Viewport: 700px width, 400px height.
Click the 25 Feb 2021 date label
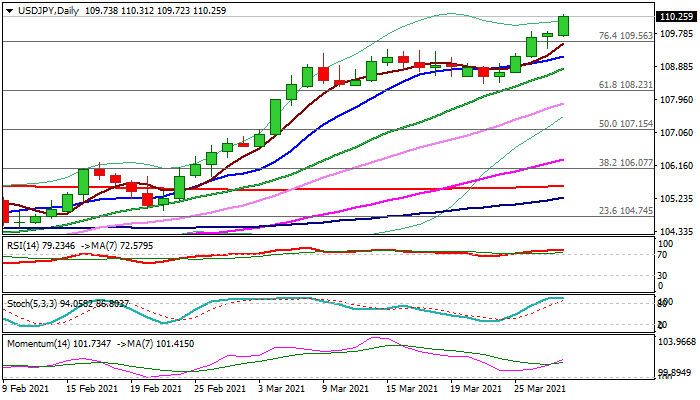218,388
